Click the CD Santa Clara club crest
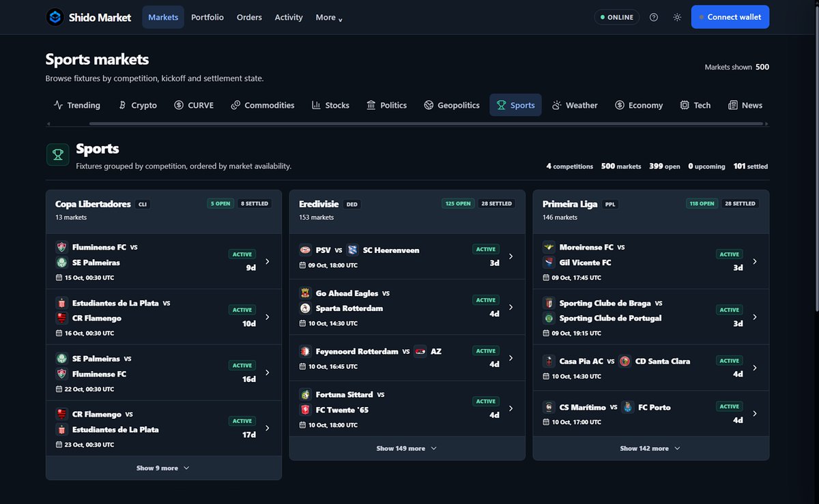819x504 pixels. [x=624, y=361]
